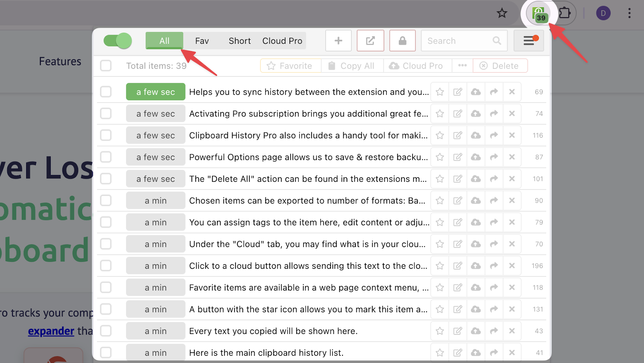This screenshot has height=363, width=644.
Task: Check the "Chosen items can be exported" row checkbox
Action: tap(106, 200)
